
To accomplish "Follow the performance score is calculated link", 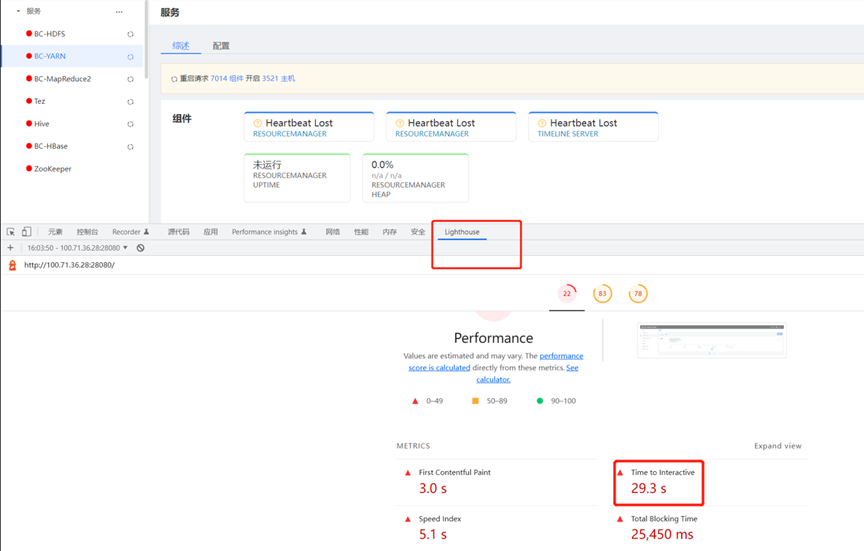I will (495, 362).
